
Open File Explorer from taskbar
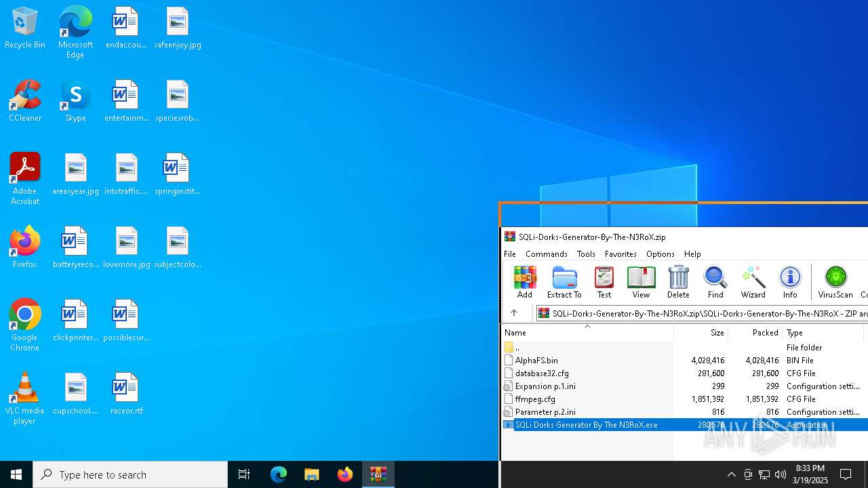point(312,474)
